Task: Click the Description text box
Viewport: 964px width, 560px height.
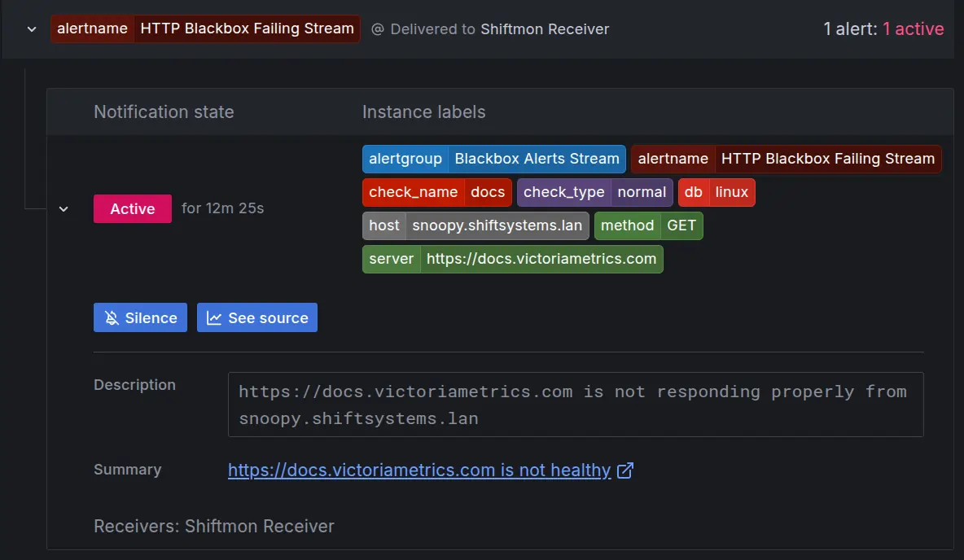Action: tap(576, 405)
